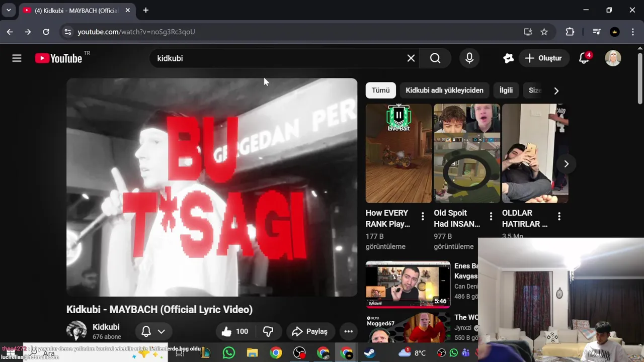
Task: Open options for How EVERY RANK short
Action: (423, 217)
